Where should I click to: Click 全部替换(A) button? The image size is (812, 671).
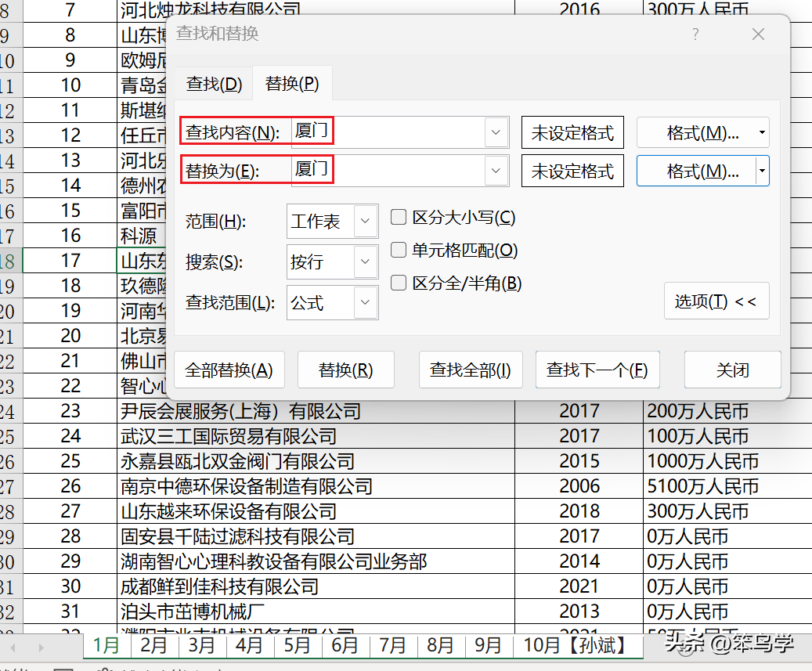(x=229, y=370)
